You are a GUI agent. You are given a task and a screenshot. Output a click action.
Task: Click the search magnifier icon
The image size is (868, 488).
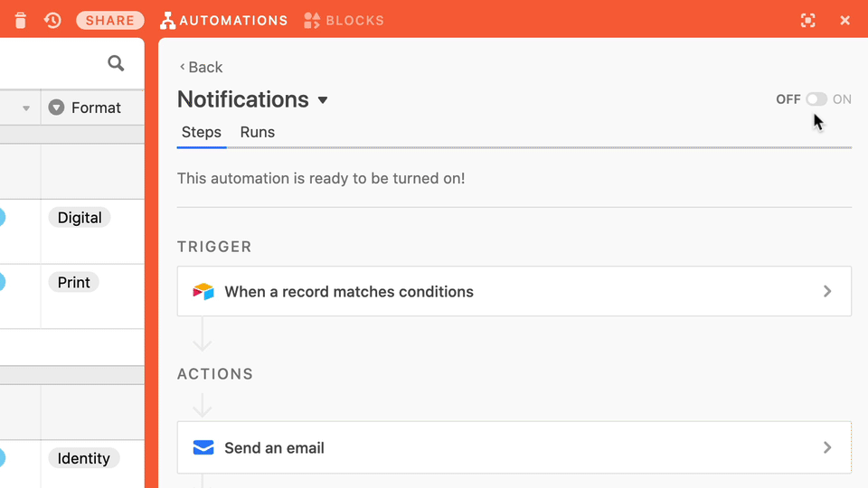tap(116, 63)
